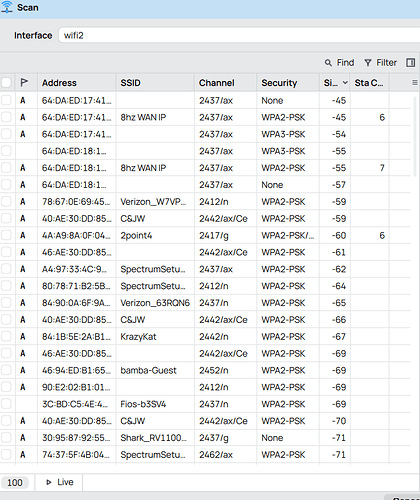Viewport: 420px width, 500px height.
Task: Select the bamba-Guest network row
Action: (x=205, y=370)
